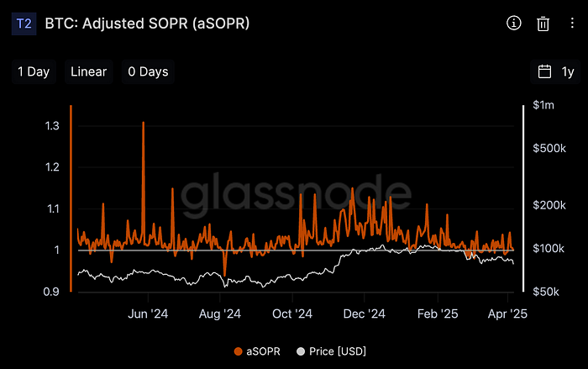The image size is (588, 369).
Task: Click the 0.9 left axis value
Action: pos(51,292)
